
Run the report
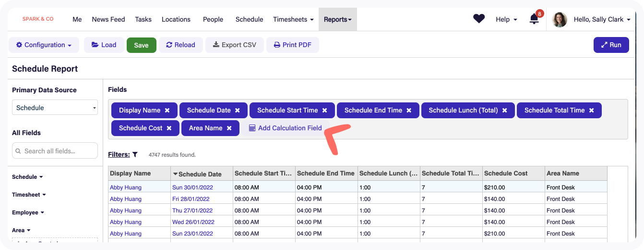click(611, 45)
